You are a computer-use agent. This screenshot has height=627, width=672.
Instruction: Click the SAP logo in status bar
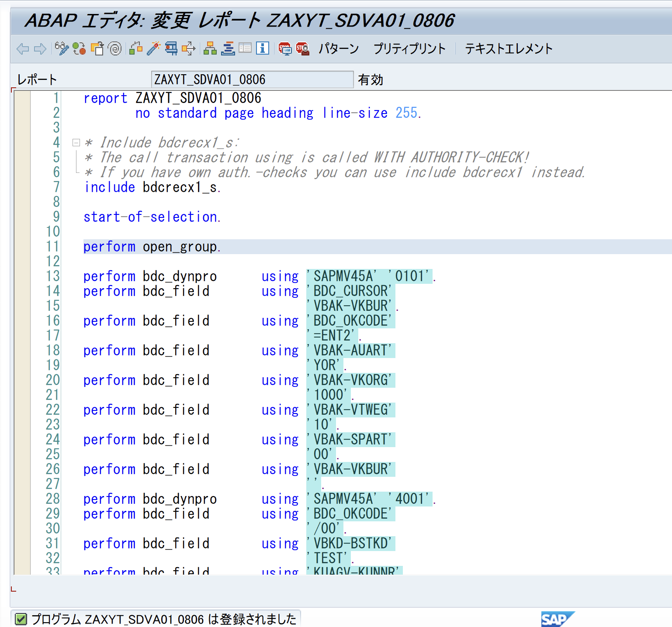click(x=558, y=619)
